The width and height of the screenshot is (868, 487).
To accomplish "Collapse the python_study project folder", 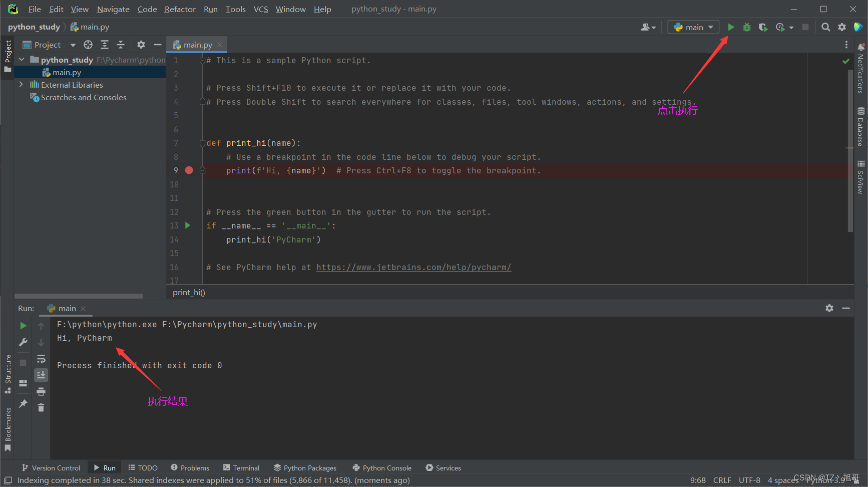I will point(22,60).
